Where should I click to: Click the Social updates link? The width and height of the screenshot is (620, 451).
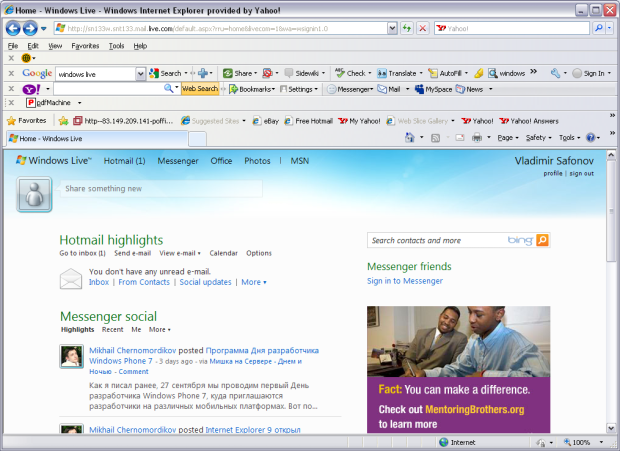205,282
